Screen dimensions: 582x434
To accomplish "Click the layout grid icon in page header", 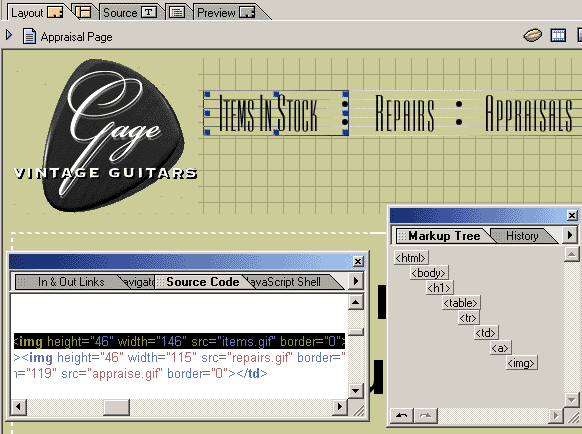I will click(x=558, y=36).
